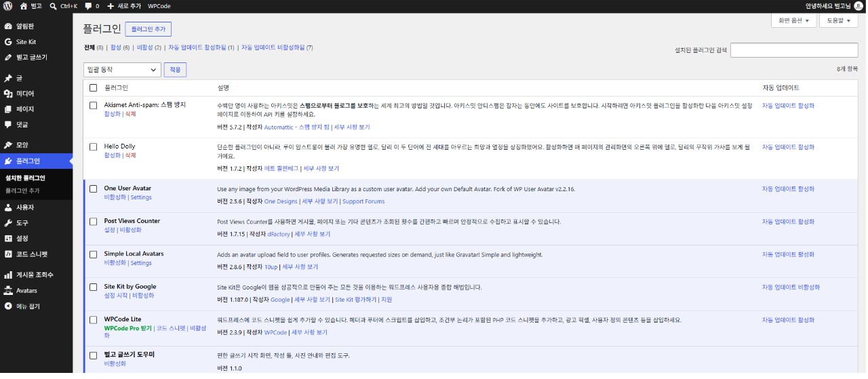
Task: Expand the 도움말 help panel
Action: coord(838,21)
